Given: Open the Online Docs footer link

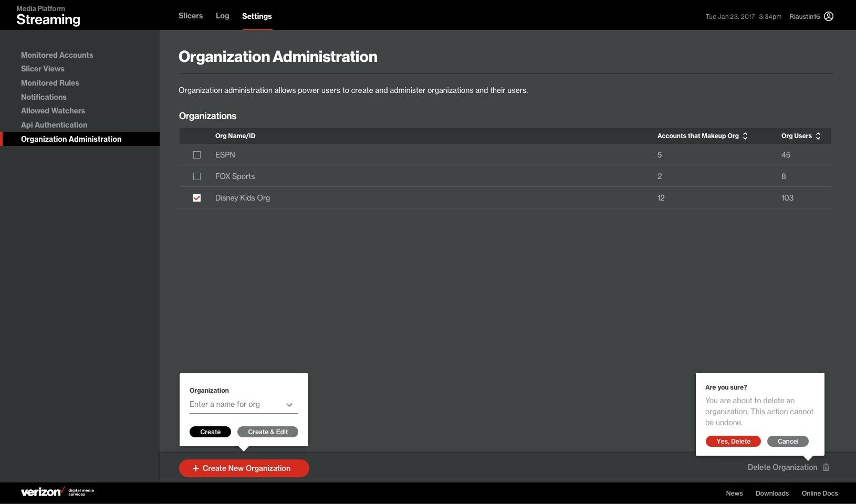Looking at the screenshot, I should pos(820,493).
